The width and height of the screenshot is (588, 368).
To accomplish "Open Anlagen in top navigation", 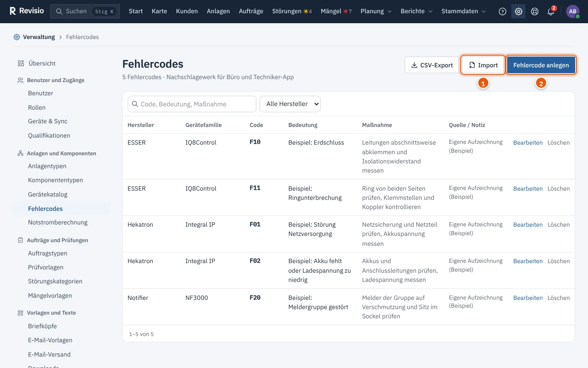I will pyautogui.click(x=218, y=11).
